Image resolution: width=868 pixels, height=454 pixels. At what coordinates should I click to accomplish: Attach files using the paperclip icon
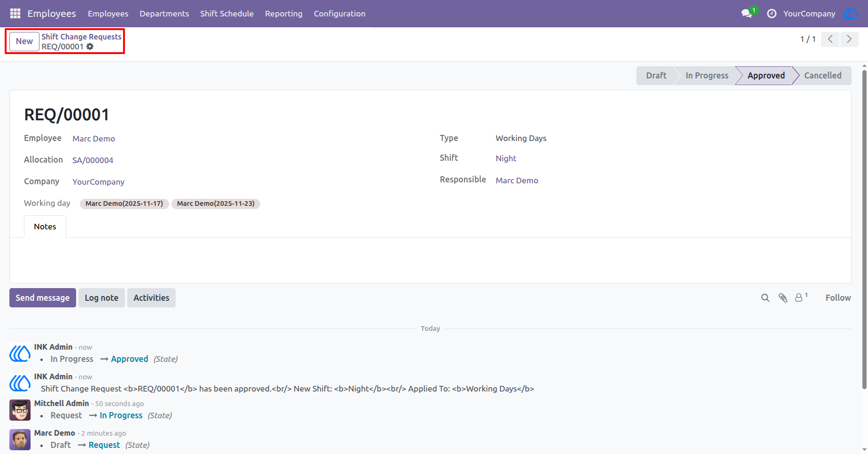click(783, 298)
